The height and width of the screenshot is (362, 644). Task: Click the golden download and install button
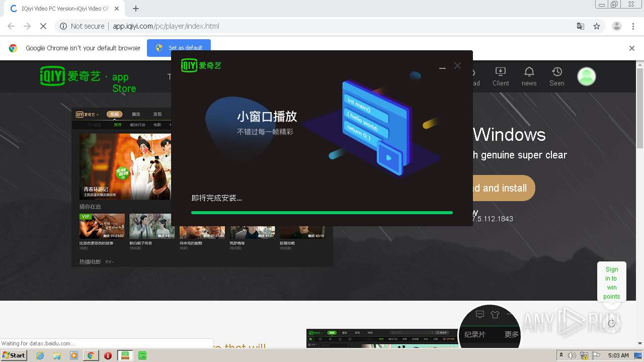pyautogui.click(x=503, y=188)
